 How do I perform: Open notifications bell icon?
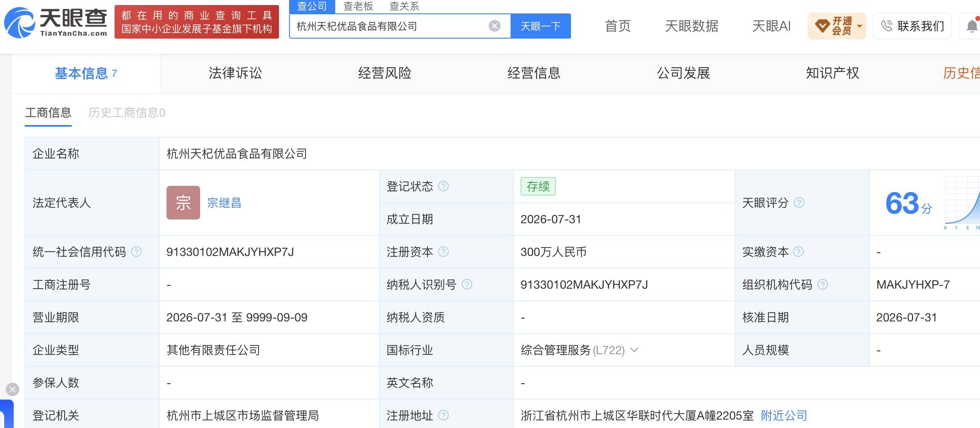pos(972,26)
